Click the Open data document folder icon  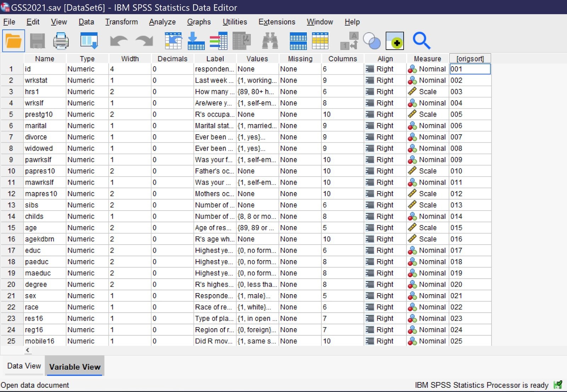coord(13,41)
